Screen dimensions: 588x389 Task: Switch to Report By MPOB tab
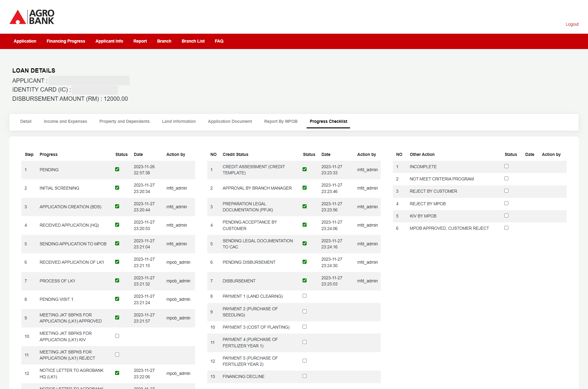point(281,121)
